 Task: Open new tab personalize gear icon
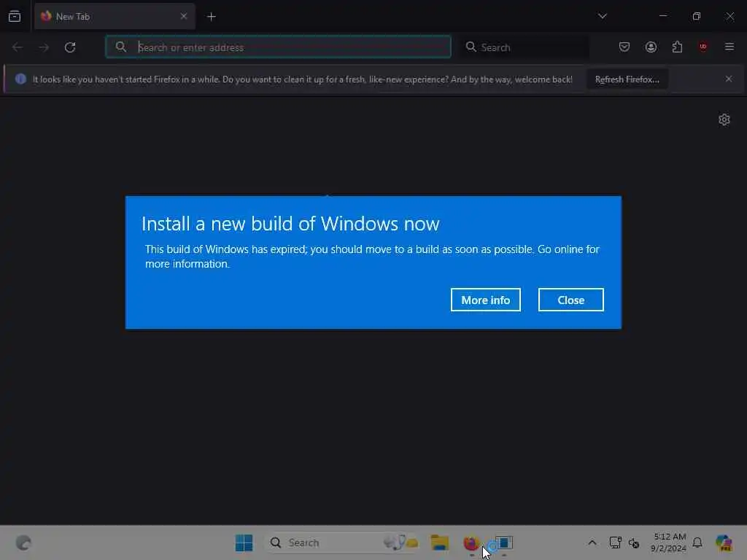pos(724,120)
